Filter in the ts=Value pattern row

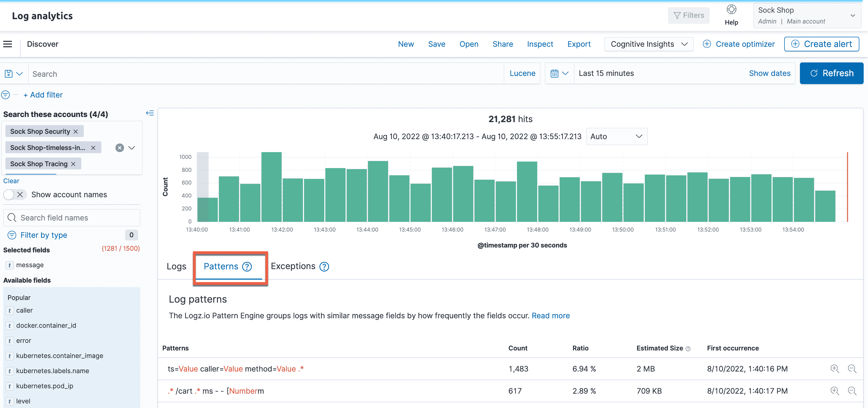pyautogui.click(x=834, y=369)
